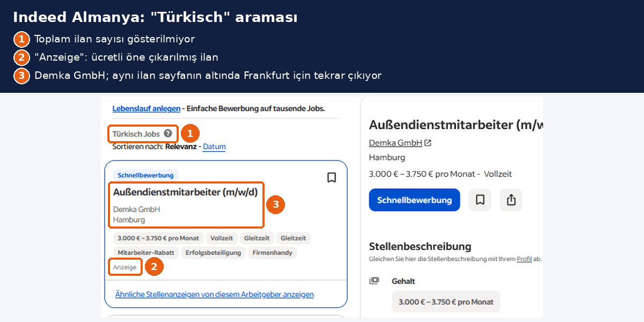Screen dimensions: 644x322
Task: Open the Profil link in Stellenbeschreibung
Action: pyautogui.click(x=524, y=259)
